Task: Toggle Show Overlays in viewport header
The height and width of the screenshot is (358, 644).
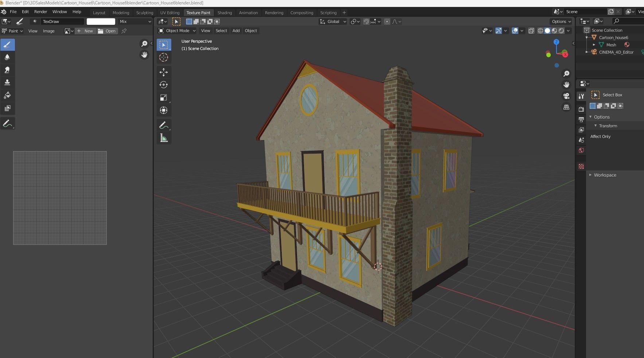Action: tap(515, 31)
